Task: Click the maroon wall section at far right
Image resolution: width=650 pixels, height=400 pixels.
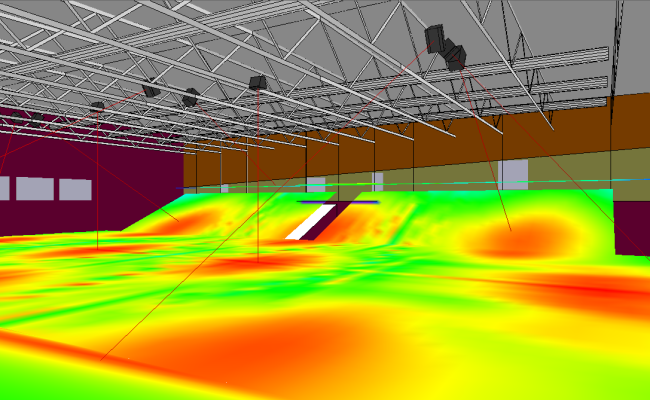Action: pyautogui.click(x=632, y=225)
